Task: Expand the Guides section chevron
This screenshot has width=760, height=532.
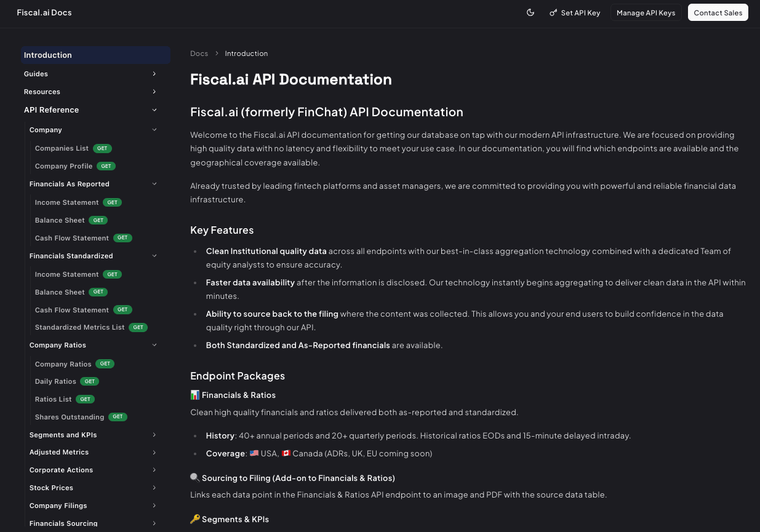Action: [154, 73]
